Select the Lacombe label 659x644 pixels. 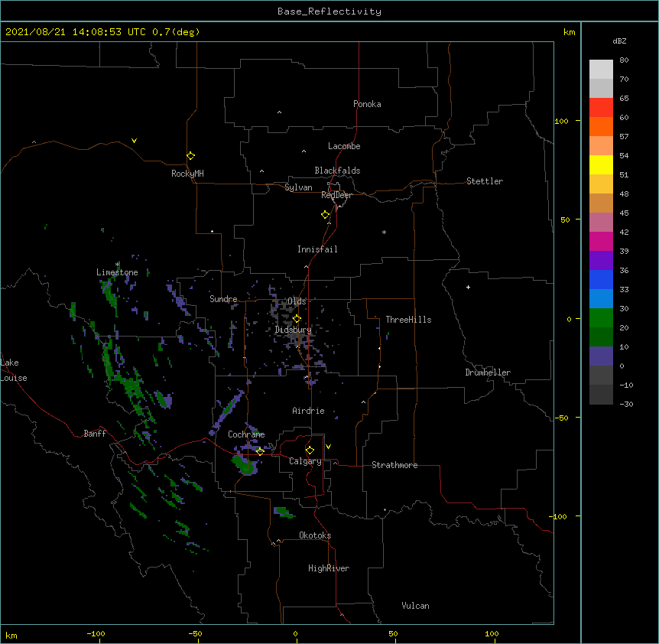coord(344,146)
